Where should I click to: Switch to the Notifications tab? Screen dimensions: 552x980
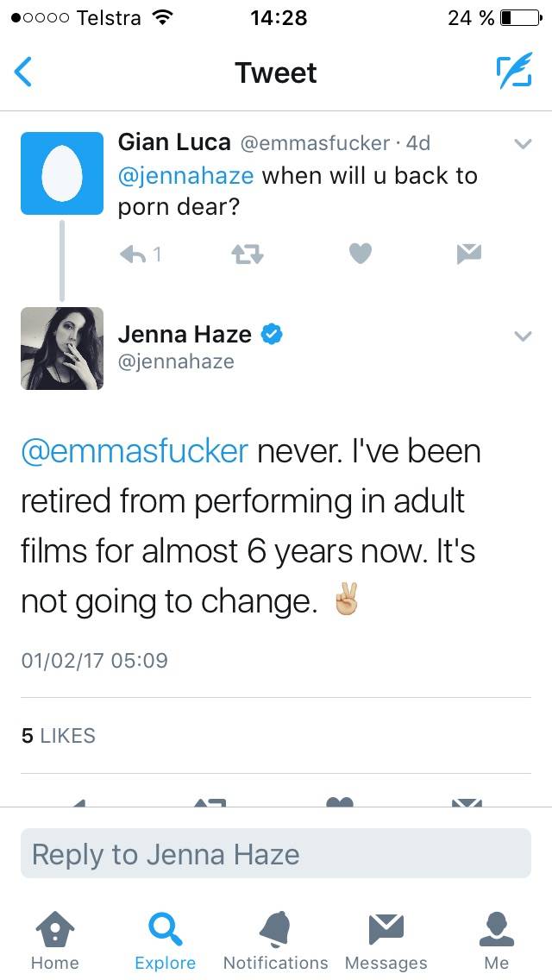pos(275,940)
